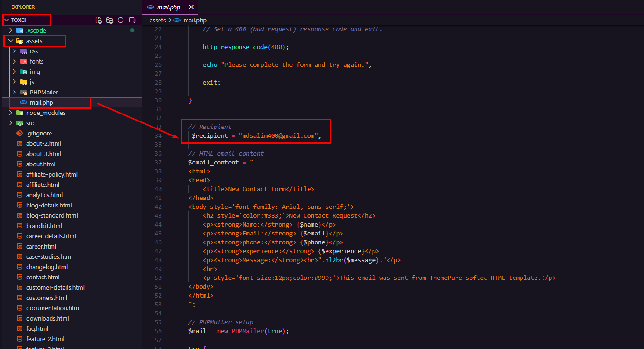Open mail.php in the file tree
Image resolution: width=644 pixels, height=349 pixels.
coord(71,102)
